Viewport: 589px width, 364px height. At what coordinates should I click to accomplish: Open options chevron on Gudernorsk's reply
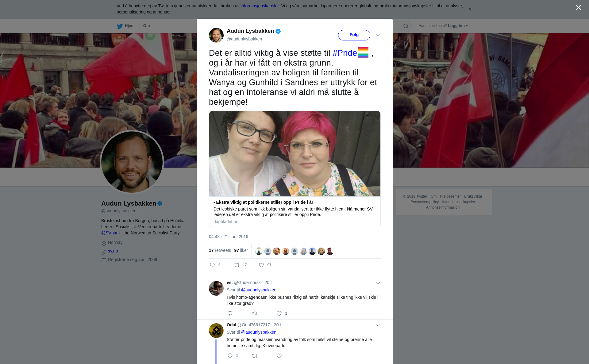(x=378, y=283)
